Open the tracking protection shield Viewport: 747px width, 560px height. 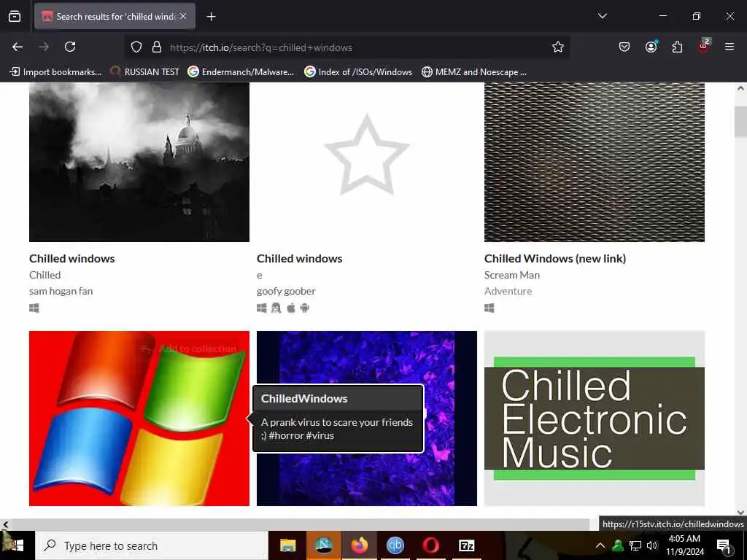coord(136,47)
